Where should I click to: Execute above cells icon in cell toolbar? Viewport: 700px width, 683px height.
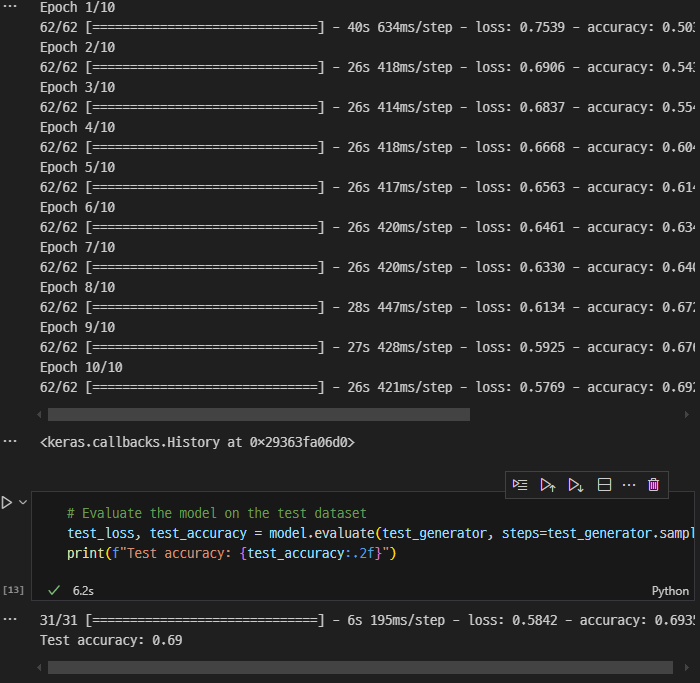[548, 485]
